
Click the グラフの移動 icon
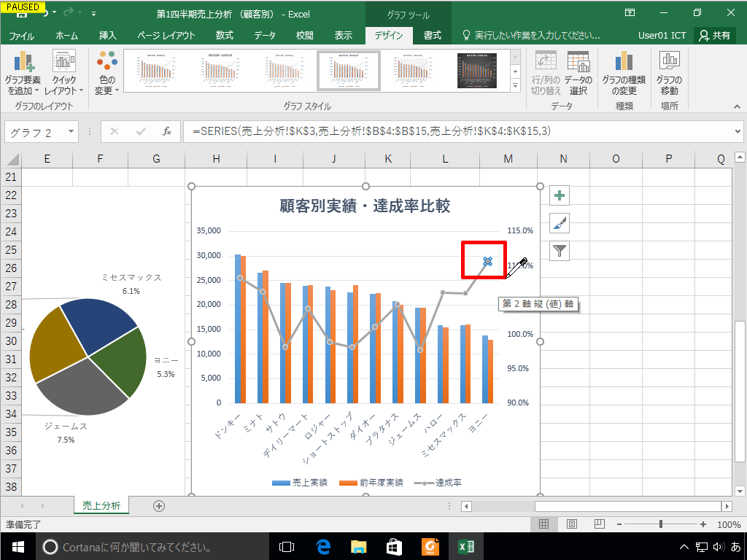[668, 69]
